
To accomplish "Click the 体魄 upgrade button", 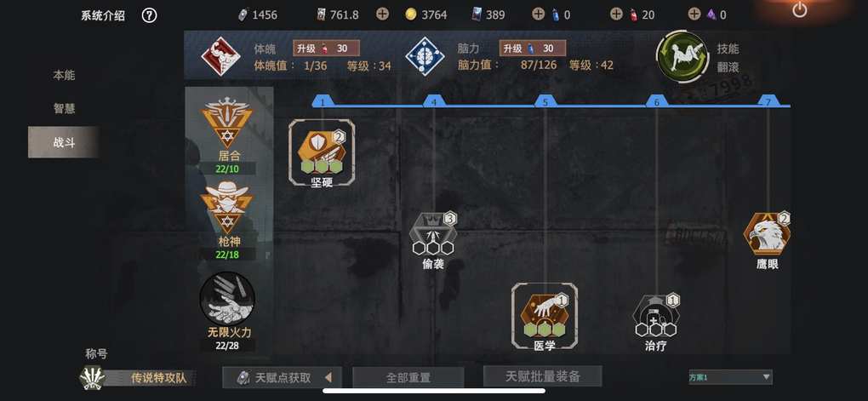I will [326, 49].
